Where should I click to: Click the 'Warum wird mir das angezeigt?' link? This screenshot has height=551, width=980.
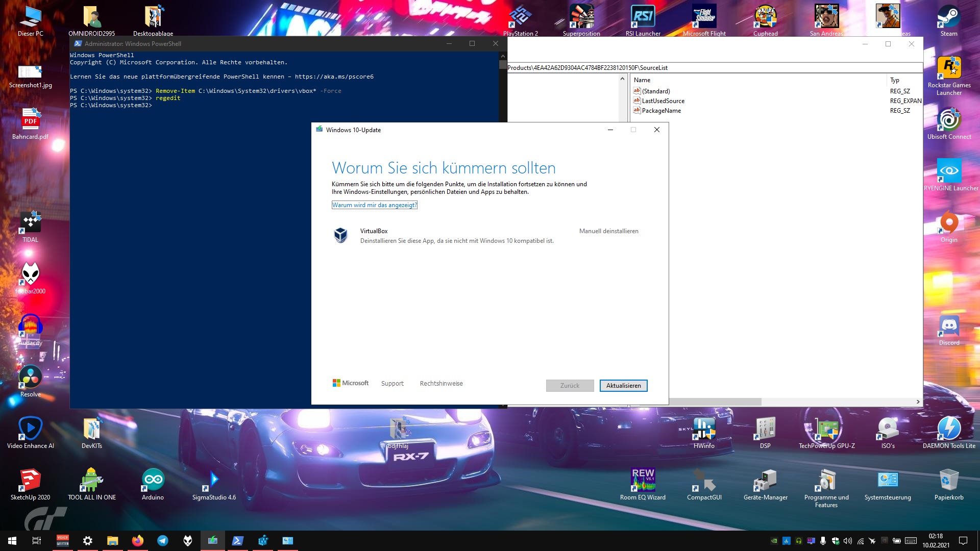click(x=375, y=205)
